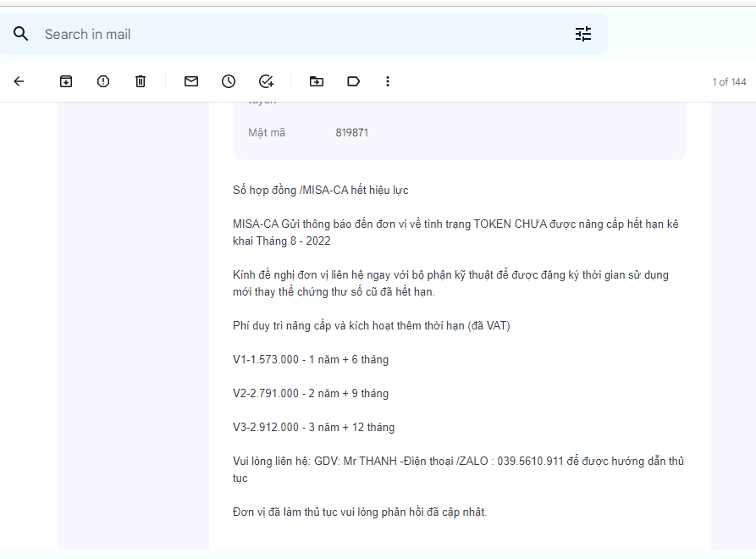Open the Move to folder menu
The height and width of the screenshot is (559, 756).
tap(317, 81)
